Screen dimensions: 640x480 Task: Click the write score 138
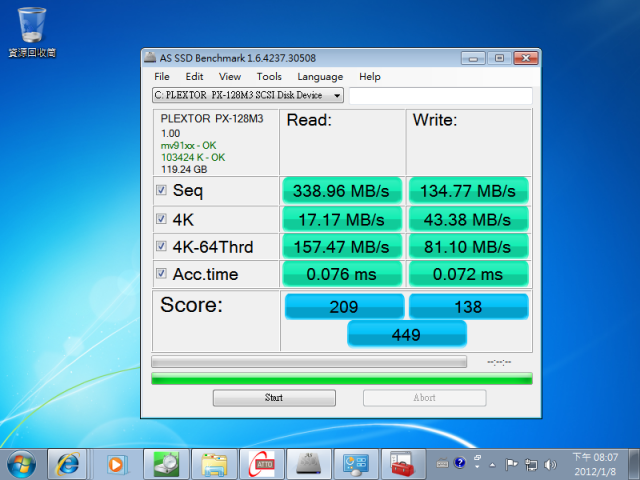[469, 307]
